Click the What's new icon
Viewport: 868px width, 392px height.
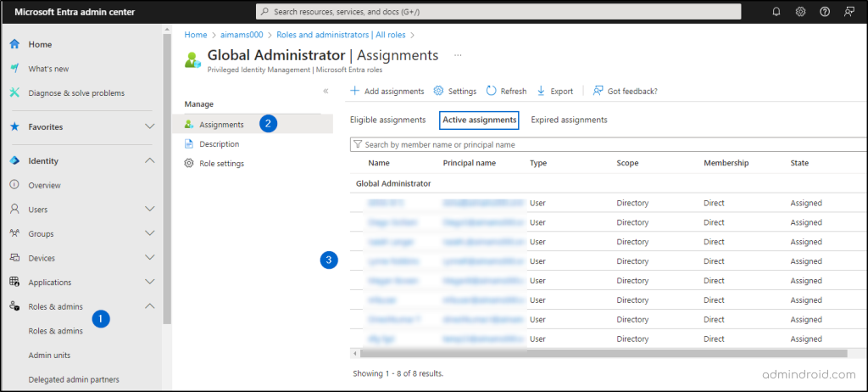pyautogui.click(x=15, y=69)
